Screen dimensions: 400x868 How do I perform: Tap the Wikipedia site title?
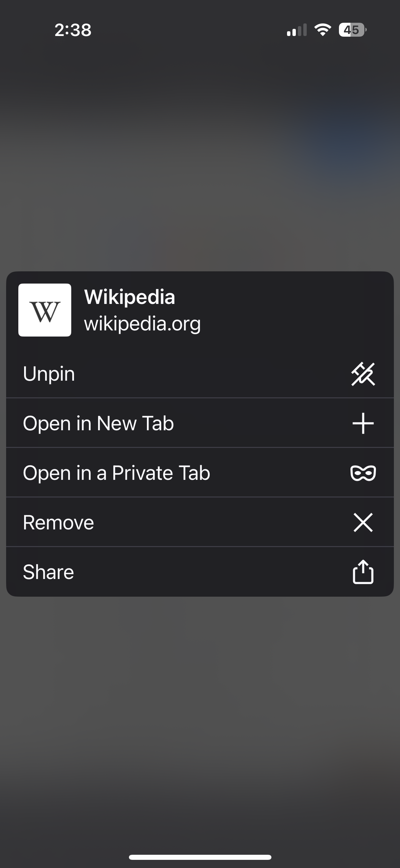[130, 297]
